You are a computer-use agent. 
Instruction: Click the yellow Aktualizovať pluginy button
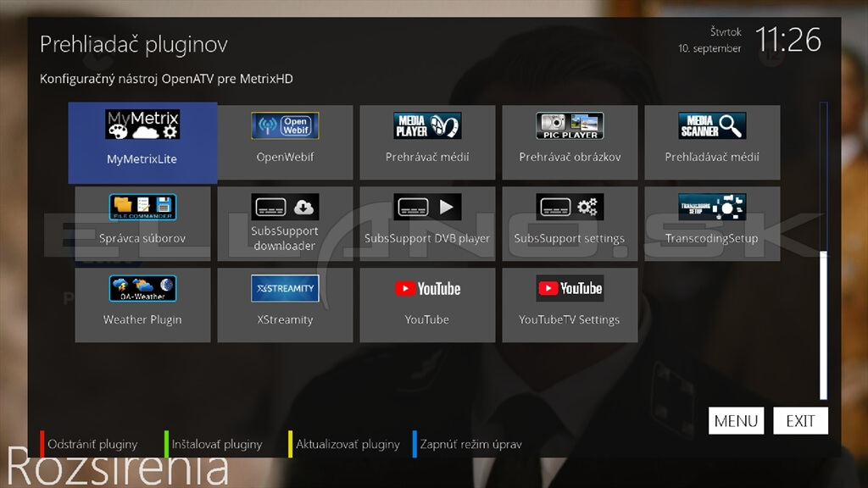point(344,444)
